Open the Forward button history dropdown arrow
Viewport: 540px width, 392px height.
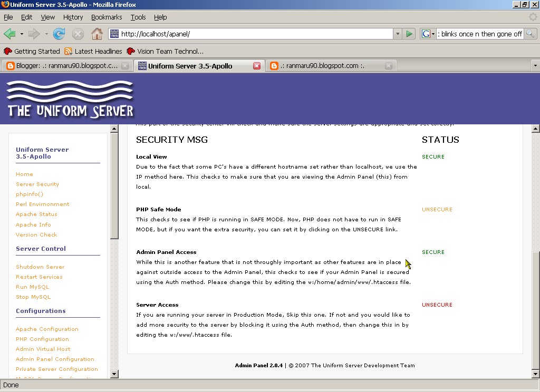coord(46,34)
